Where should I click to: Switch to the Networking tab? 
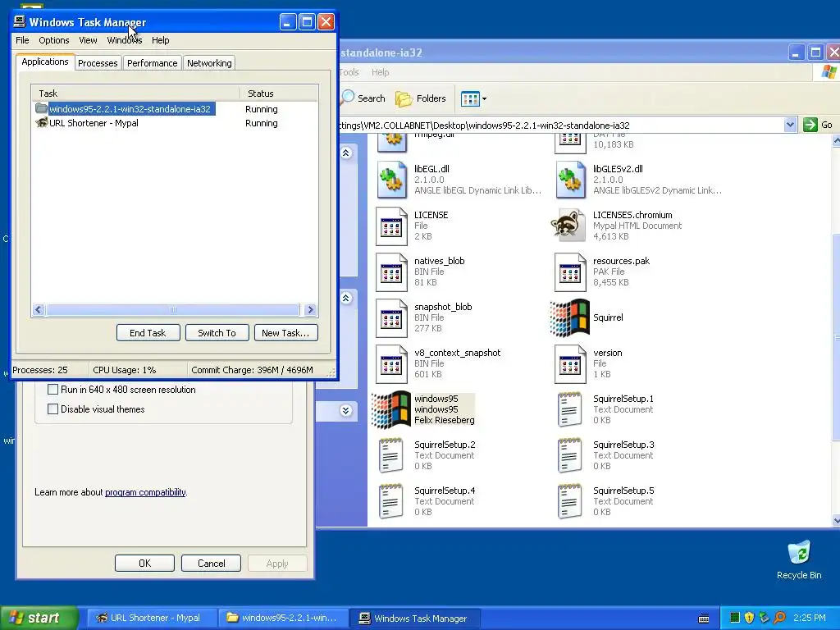click(209, 63)
